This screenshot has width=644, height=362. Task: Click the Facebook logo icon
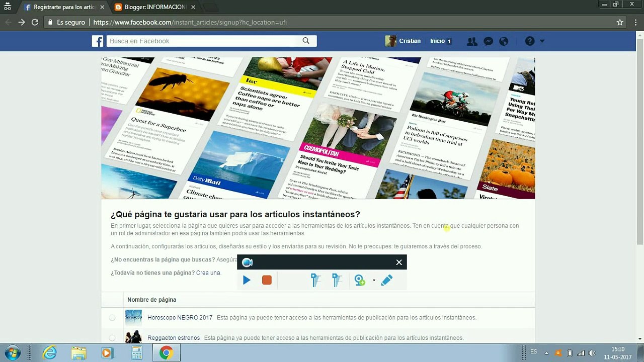tap(98, 41)
